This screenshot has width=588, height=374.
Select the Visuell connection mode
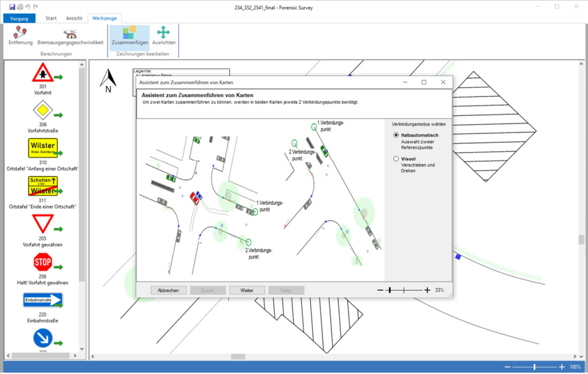tap(396, 159)
